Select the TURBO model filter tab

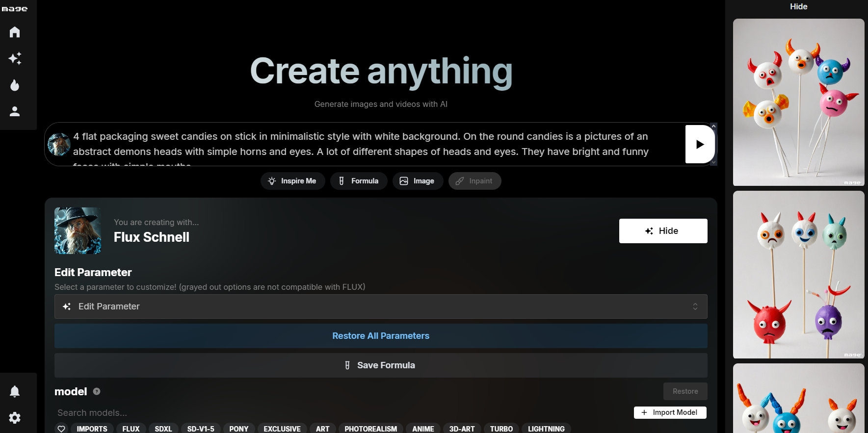[501, 429]
